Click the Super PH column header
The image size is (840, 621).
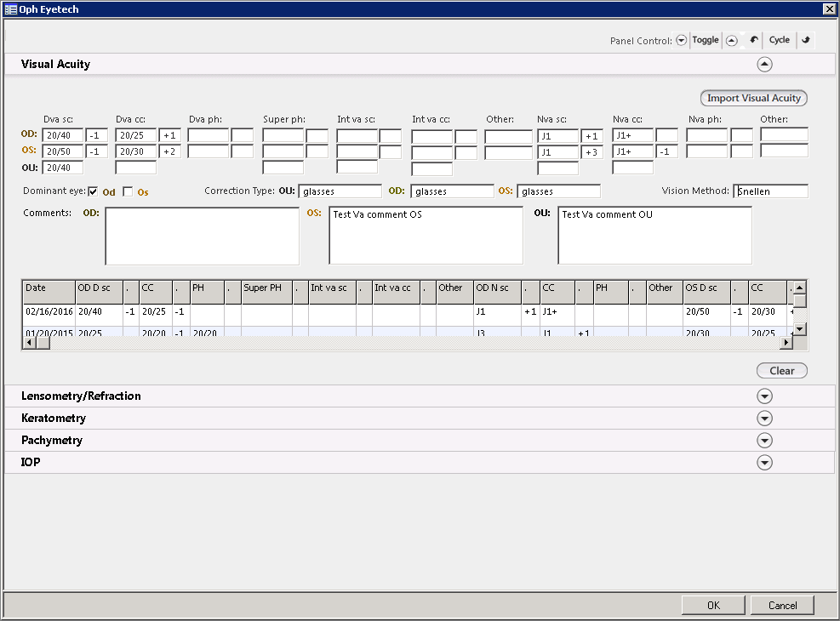[x=266, y=292]
